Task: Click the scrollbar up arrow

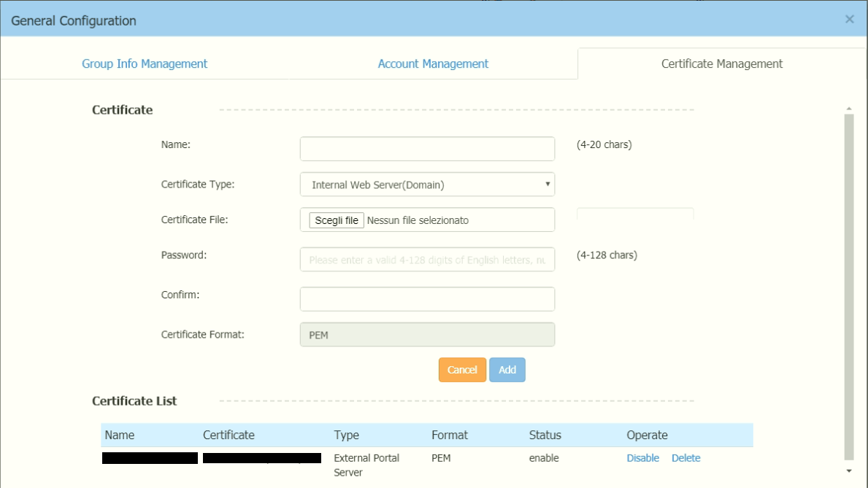Action: (848, 109)
